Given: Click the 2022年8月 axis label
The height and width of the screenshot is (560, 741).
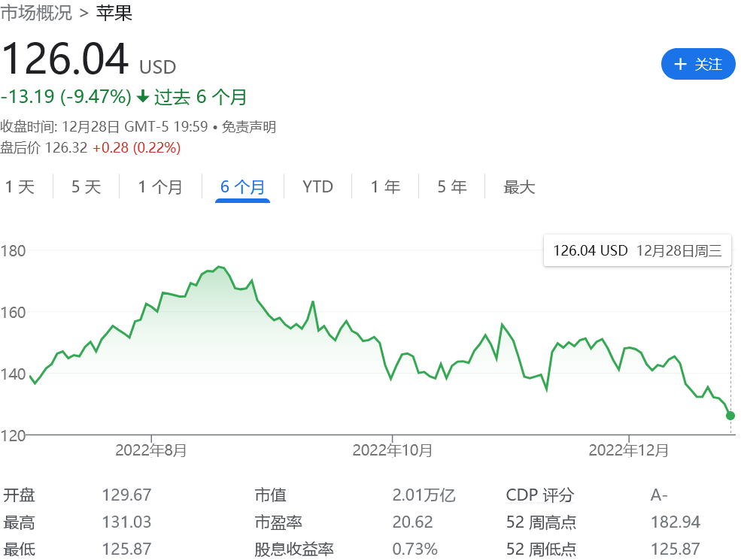Looking at the screenshot, I should point(150,450).
